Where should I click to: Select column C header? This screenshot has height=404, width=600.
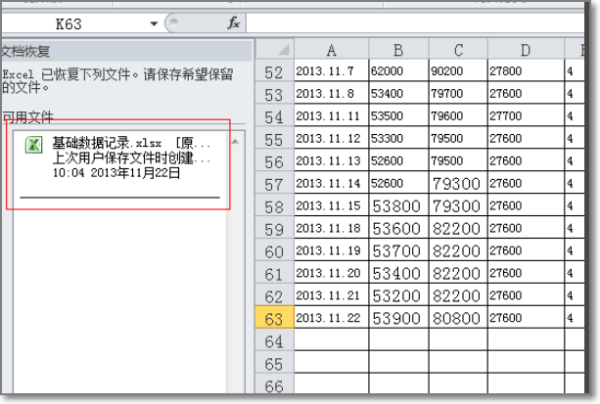[x=458, y=50]
